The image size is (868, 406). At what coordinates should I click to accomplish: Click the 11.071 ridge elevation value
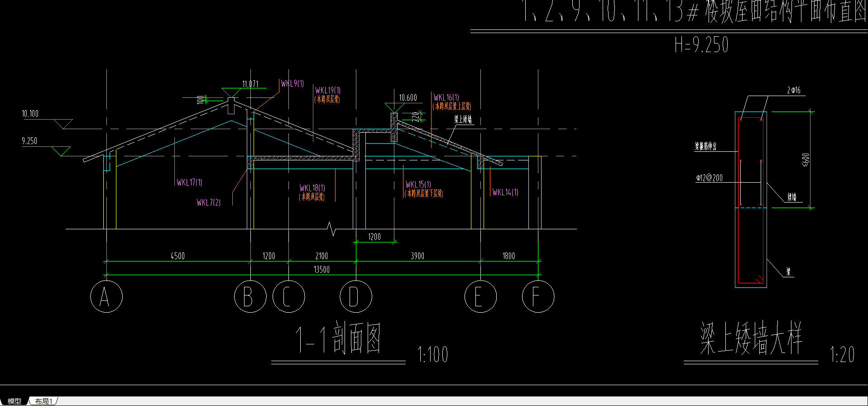coord(250,84)
